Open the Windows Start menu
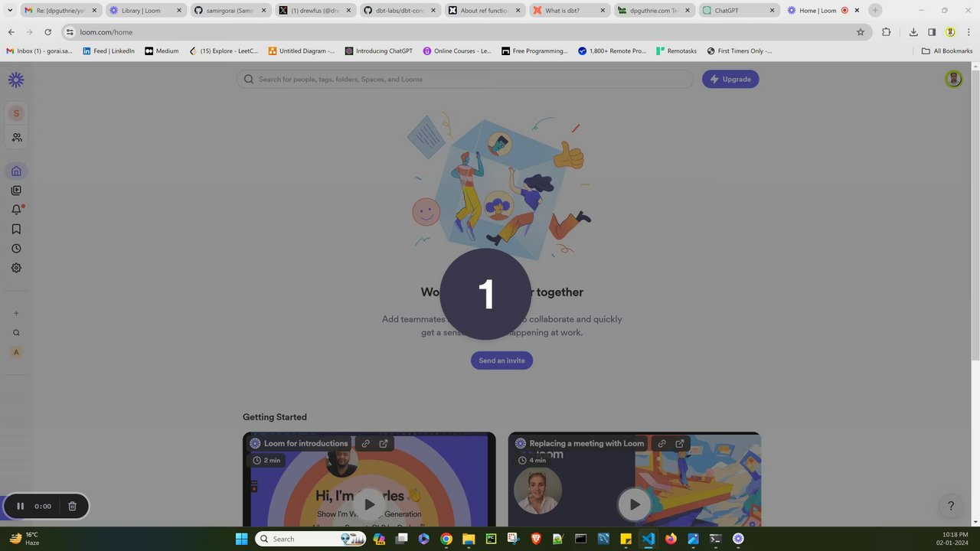980x551 pixels. click(241, 539)
